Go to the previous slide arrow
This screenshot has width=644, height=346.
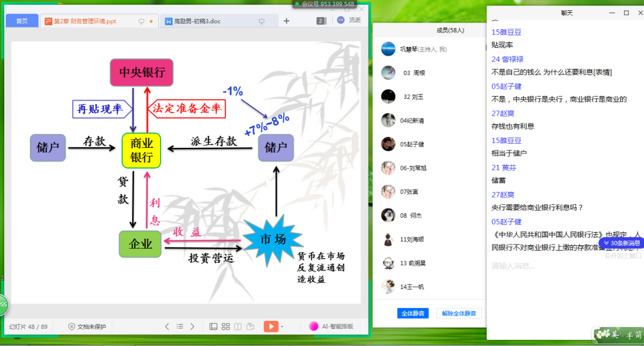(x=167, y=326)
